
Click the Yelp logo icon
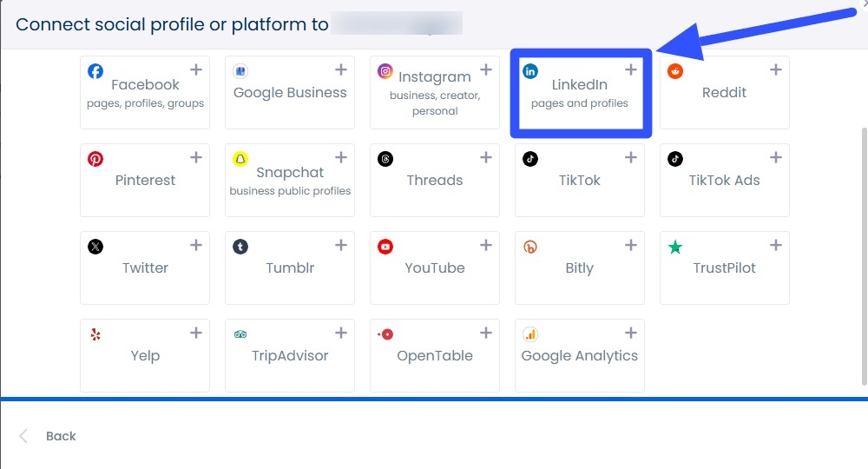pos(95,334)
